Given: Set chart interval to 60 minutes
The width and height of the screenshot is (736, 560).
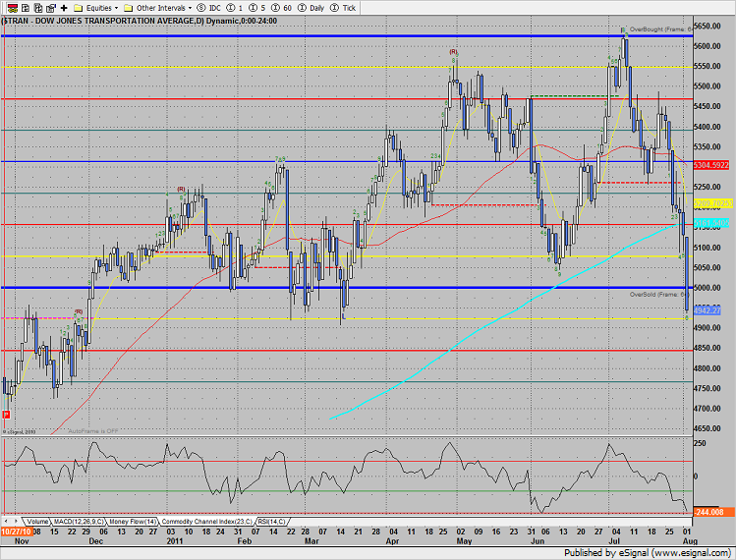Looking at the screenshot, I should click(x=282, y=8).
